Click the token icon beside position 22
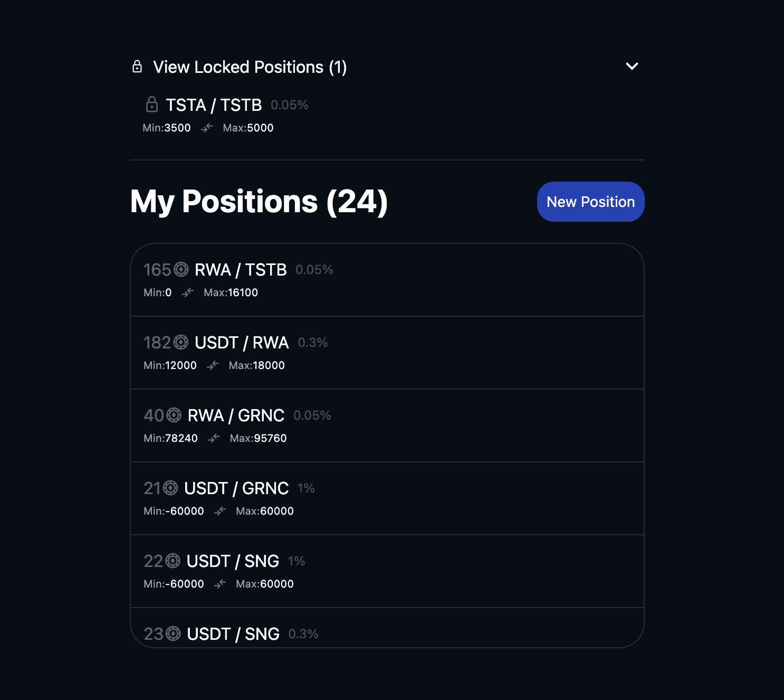 pos(173,561)
